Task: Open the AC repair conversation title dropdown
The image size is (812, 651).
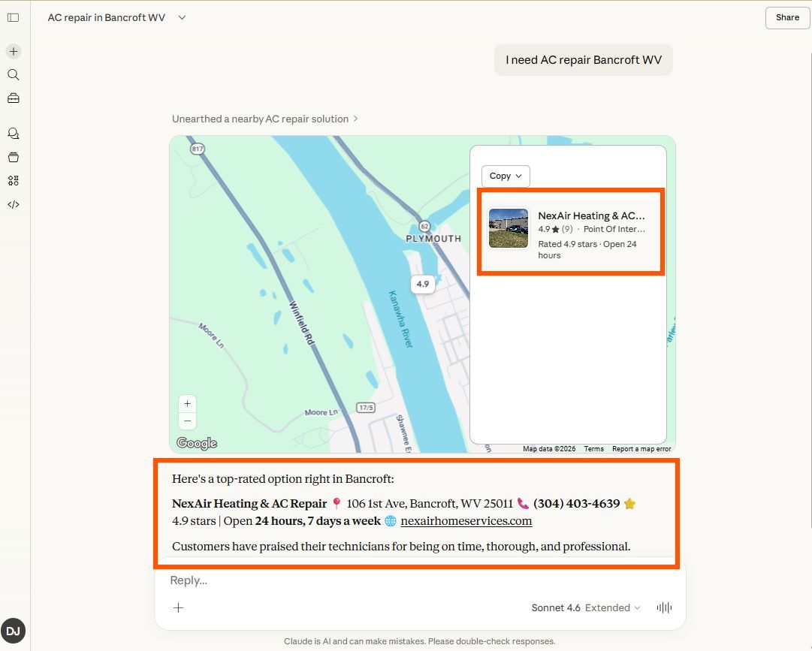Action: 181,17
